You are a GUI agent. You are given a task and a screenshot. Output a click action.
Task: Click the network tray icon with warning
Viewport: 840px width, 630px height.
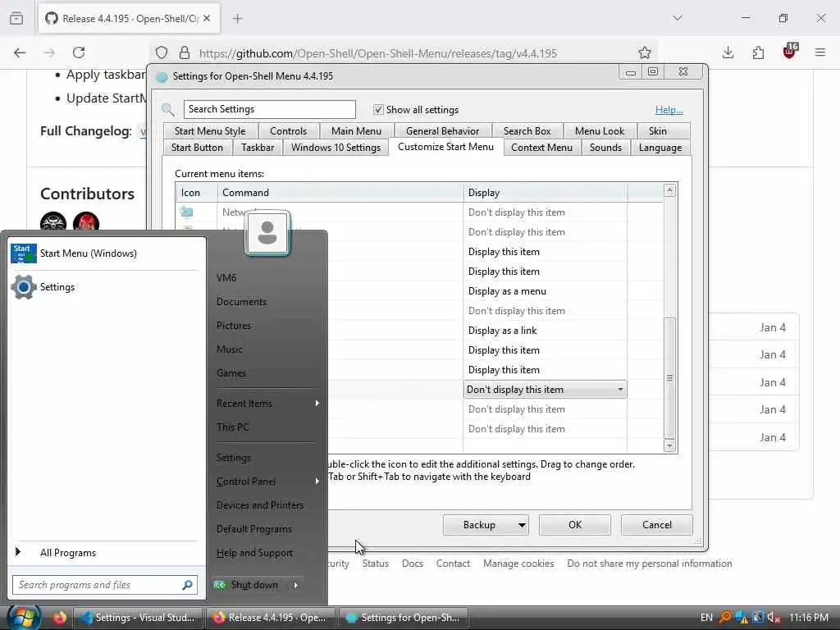click(742, 618)
